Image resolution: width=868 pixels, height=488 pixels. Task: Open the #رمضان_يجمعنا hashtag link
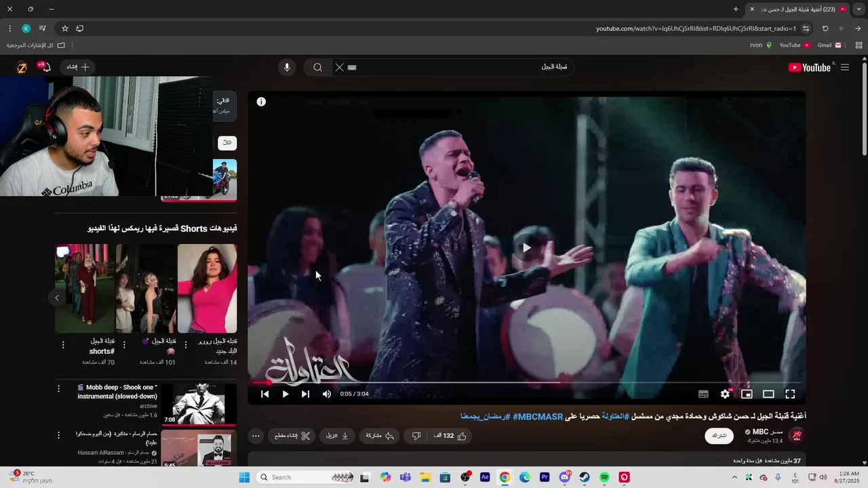point(485,416)
